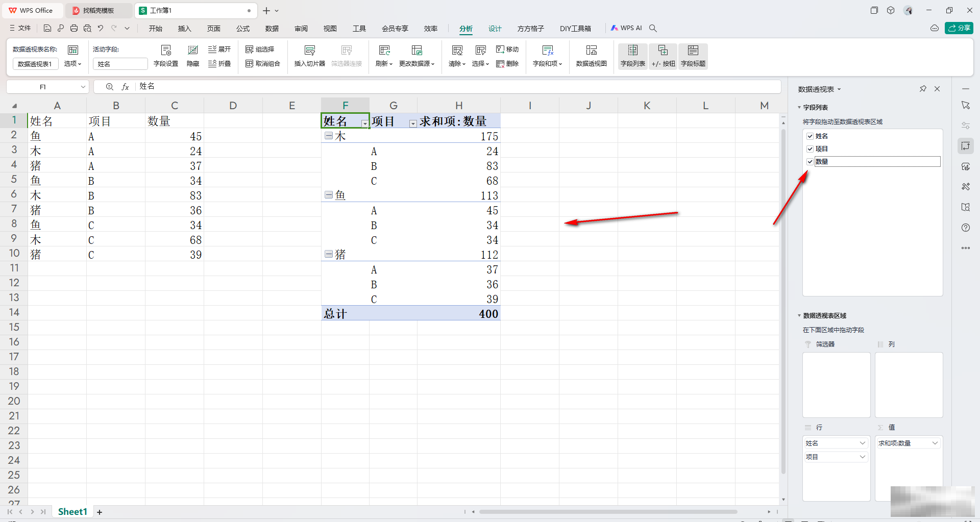Image resolution: width=980 pixels, height=522 pixels.
Task: Open the 姓名 filter dropdown in pivot table
Action: [364, 123]
